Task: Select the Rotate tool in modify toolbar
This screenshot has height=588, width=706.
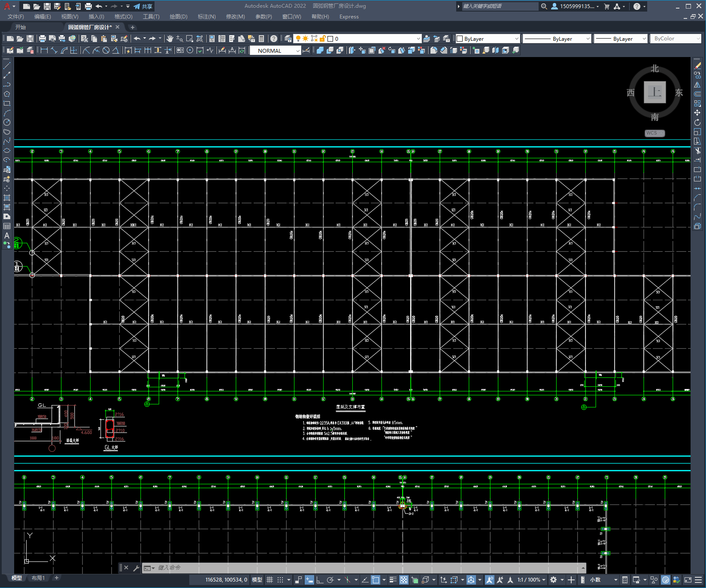Action: 697,122
